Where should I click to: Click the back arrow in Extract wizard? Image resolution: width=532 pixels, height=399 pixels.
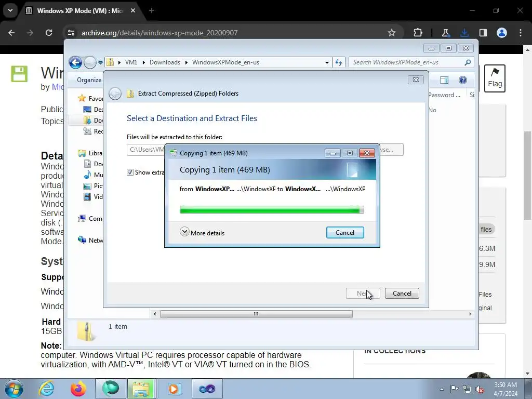click(x=115, y=94)
